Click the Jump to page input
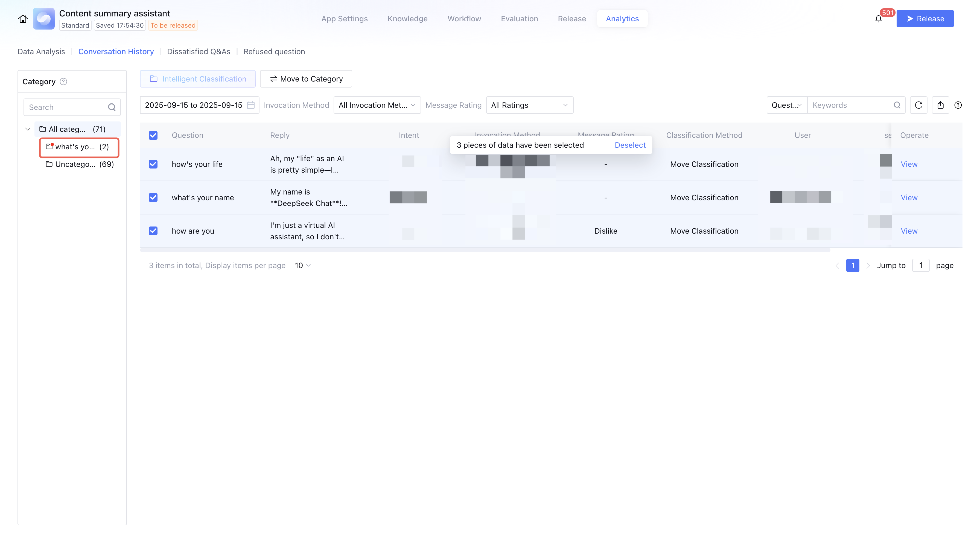The width and height of the screenshot is (980, 546). point(920,265)
